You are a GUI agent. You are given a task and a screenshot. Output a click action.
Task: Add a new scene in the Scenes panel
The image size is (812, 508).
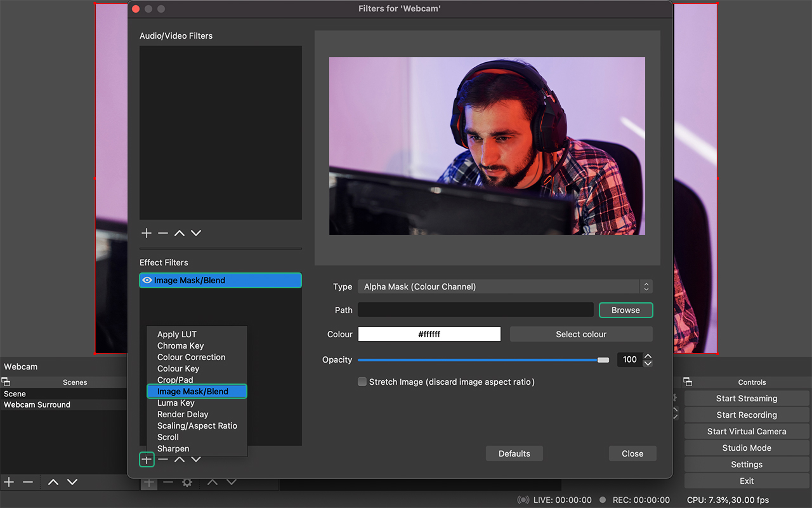[9, 482]
